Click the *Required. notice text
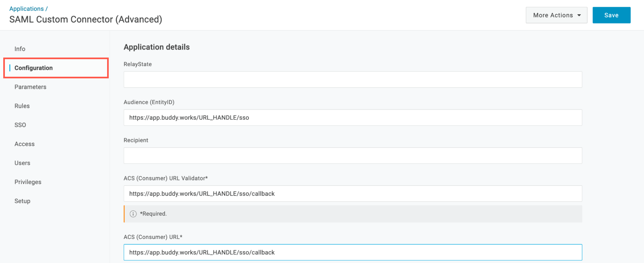This screenshot has width=644, height=263. click(153, 214)
